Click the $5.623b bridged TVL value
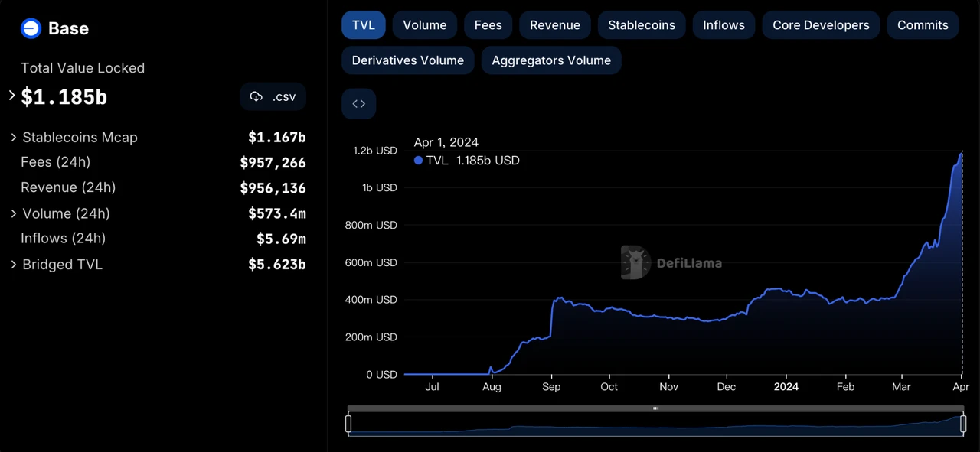This screenshot has height=452, width=980. pos(277,265)
